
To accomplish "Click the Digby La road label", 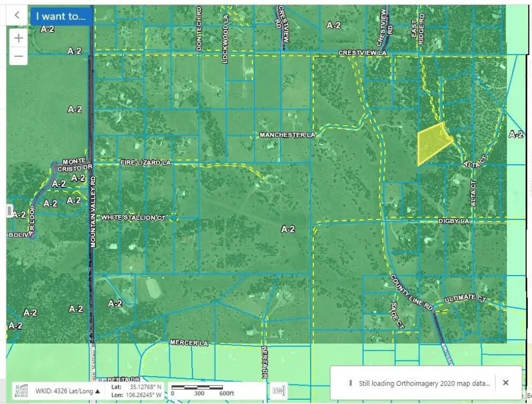I will [x=454, y=221].
